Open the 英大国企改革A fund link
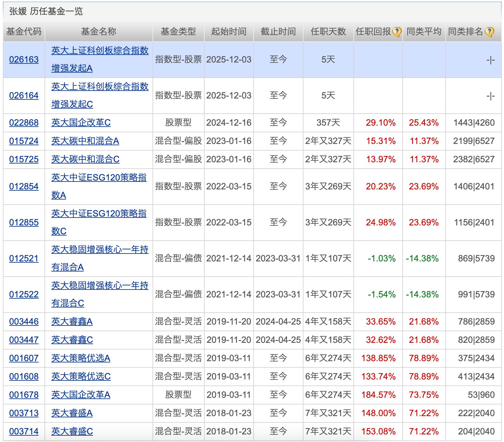This screenshot has height=442, width=504. [x=81, y=395]
